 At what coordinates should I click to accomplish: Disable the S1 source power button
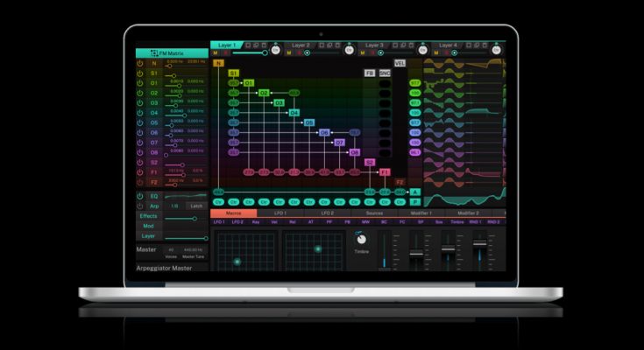coord(140,73)
